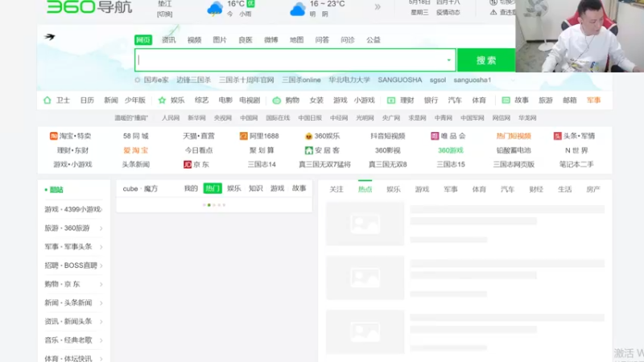Switch to 问答 search tab
The height and width of the screenshot is (362, 644).
point(322,39)
